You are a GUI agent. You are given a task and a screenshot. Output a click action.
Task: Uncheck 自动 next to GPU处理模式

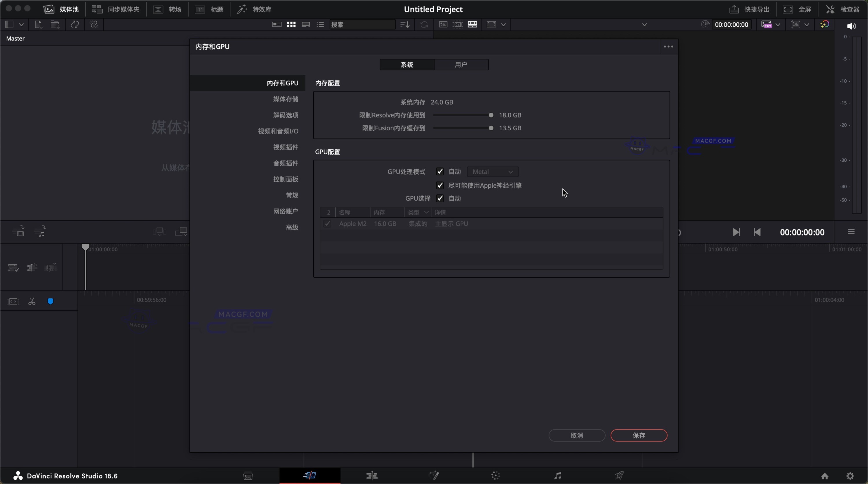point(440,172)
